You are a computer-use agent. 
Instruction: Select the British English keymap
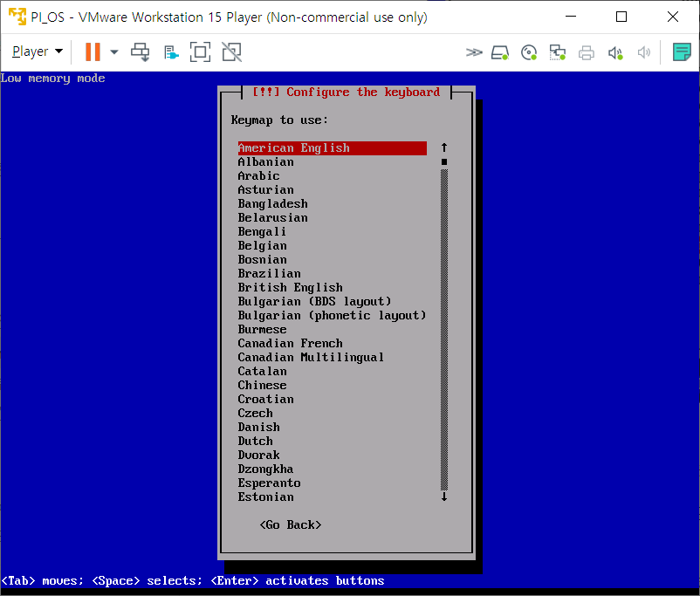click(290, 287)
